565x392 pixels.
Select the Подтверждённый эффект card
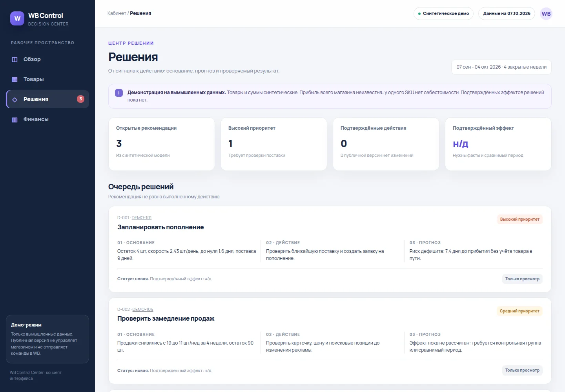[498, 144]
